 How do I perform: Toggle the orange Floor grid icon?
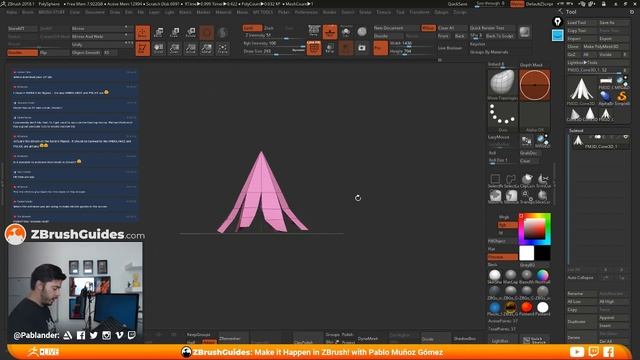330,32
